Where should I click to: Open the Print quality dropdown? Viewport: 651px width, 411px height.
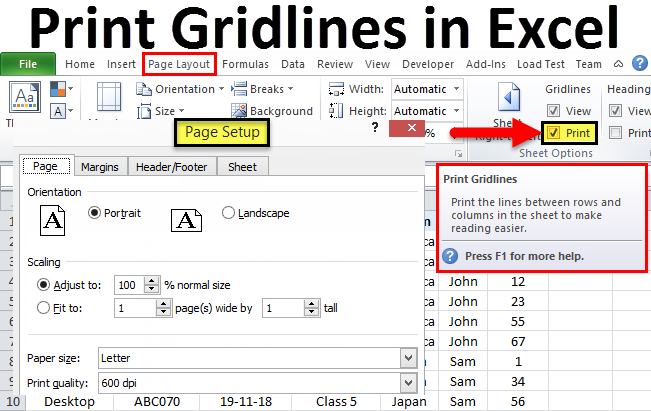click(407, 383)
